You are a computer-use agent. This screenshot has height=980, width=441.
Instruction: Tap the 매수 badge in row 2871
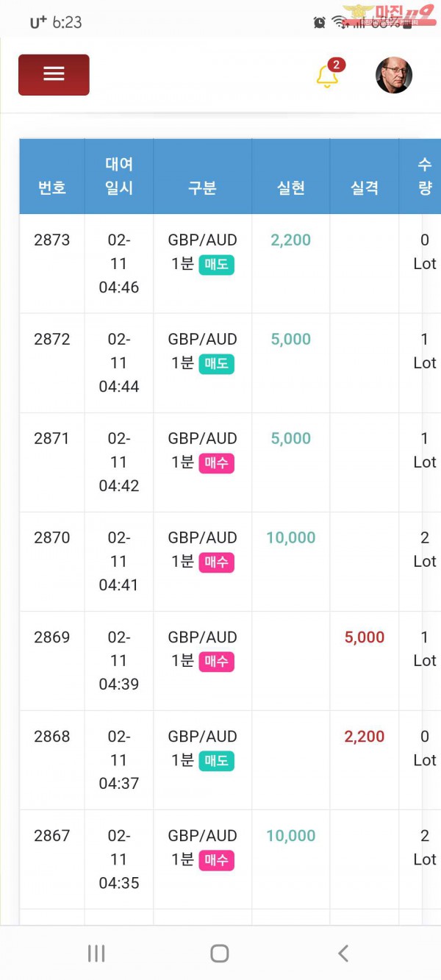[216, 463]
